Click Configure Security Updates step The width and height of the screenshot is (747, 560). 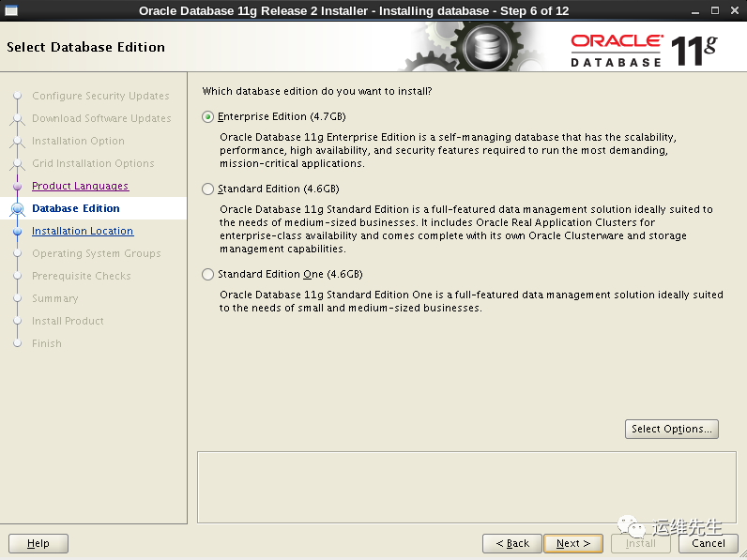point(100,96)
